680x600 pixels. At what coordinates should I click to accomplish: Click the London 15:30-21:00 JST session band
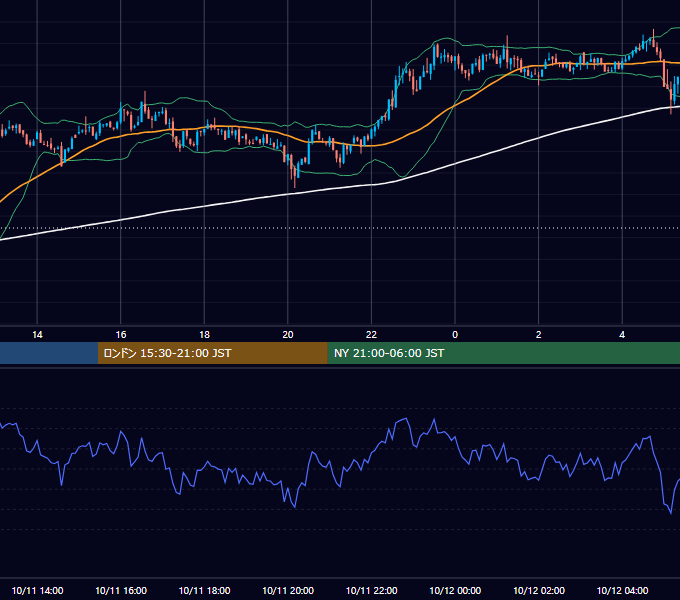212,353
